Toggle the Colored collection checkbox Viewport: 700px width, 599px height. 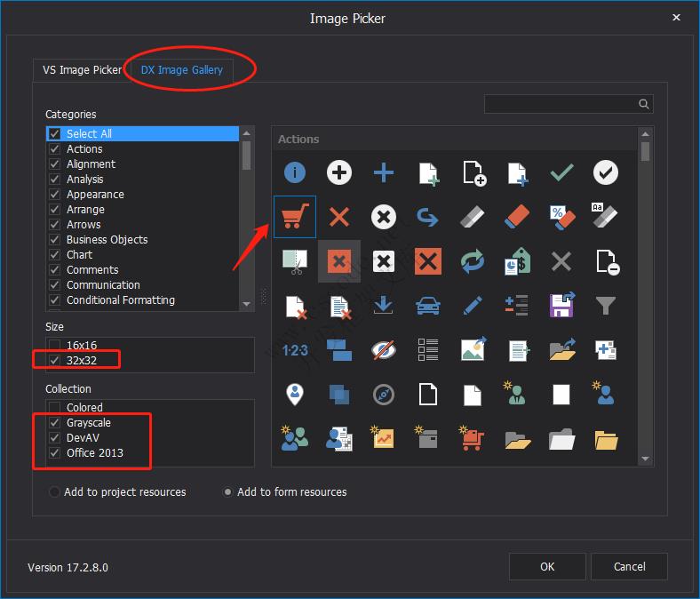55,408
